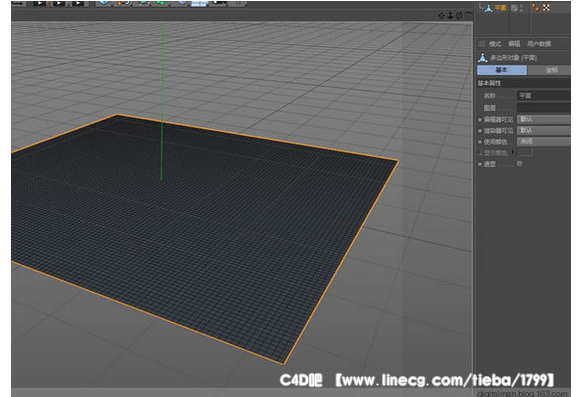Click the empty 图层 field
The height and width of the screenshot is (397, 580).
click(x=544, y=108)
